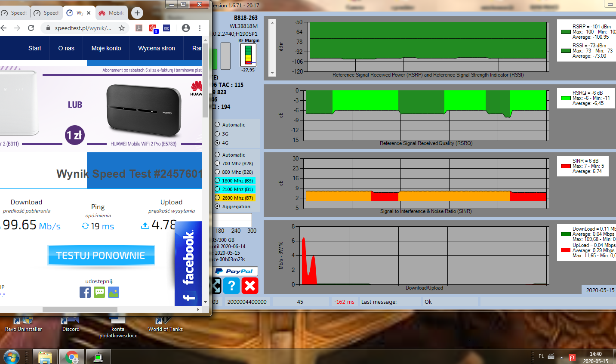Click the RF Margin signal meter

[x=248, y=55]
